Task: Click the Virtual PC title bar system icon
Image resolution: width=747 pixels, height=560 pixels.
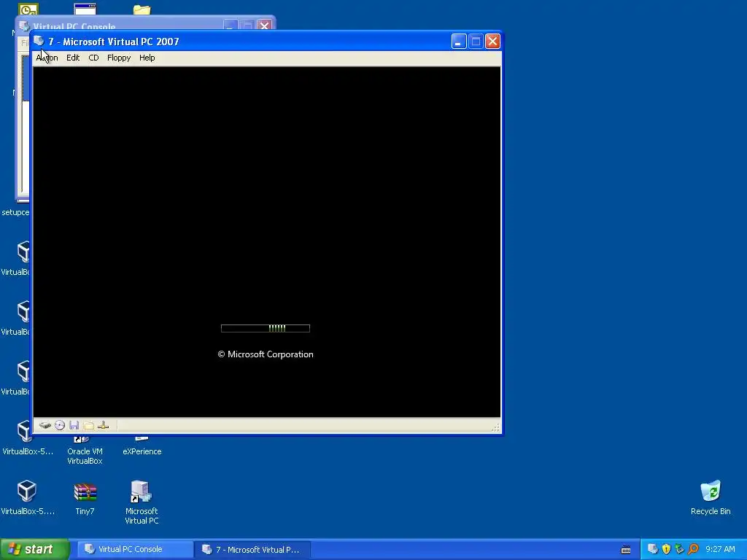Action: point(39,41)
